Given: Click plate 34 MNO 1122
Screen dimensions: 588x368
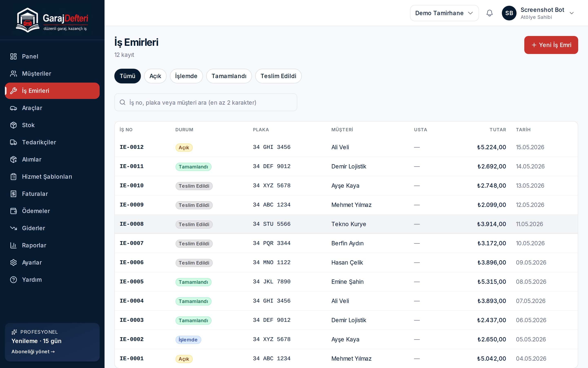Looking at the screenshot, I should coord(272,262).
